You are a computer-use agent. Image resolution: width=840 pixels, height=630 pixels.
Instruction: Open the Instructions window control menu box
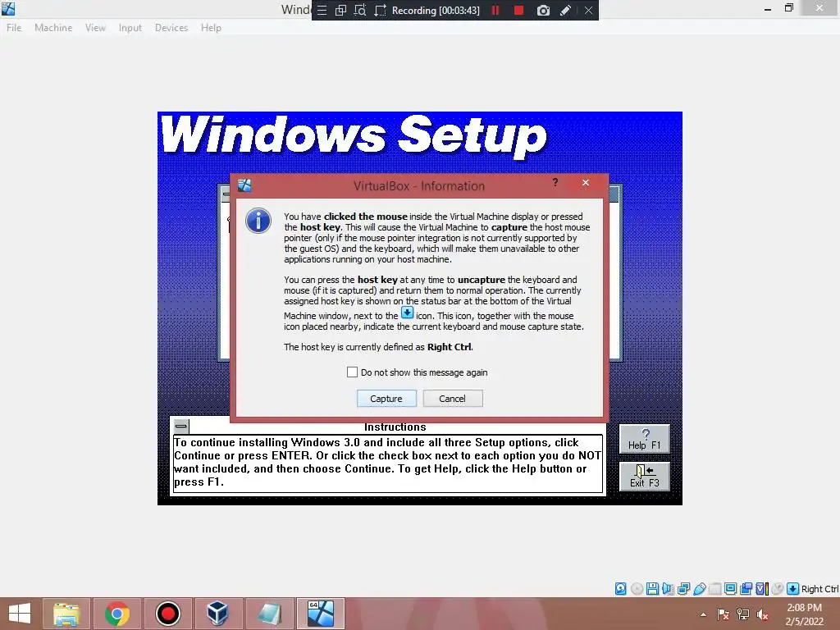tap(181, 427)
